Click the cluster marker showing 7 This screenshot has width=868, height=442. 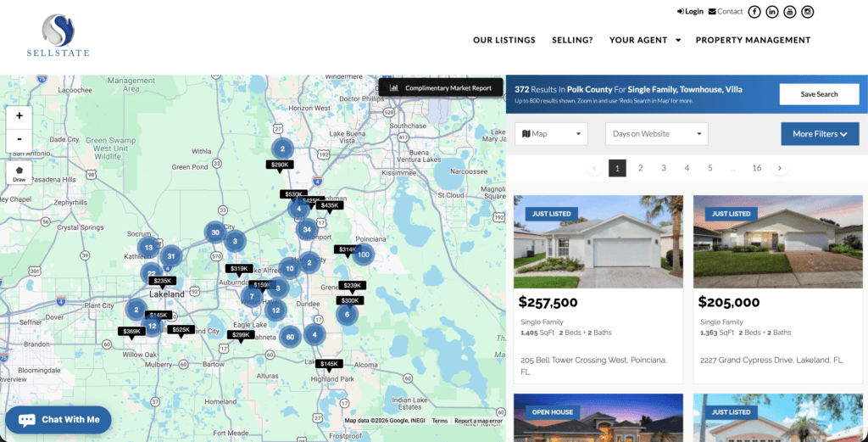tap(251, 296)
